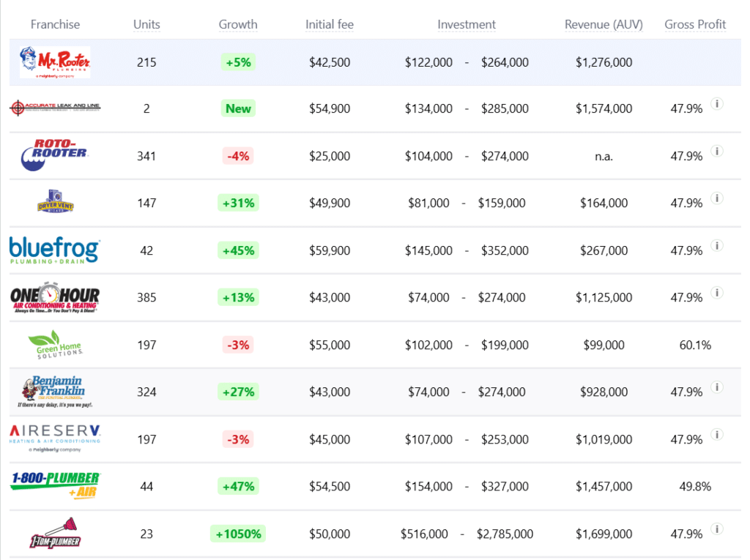Sort table by Growth column
The height and width of the screenshot is (560, 750).
tap(238, 24)
